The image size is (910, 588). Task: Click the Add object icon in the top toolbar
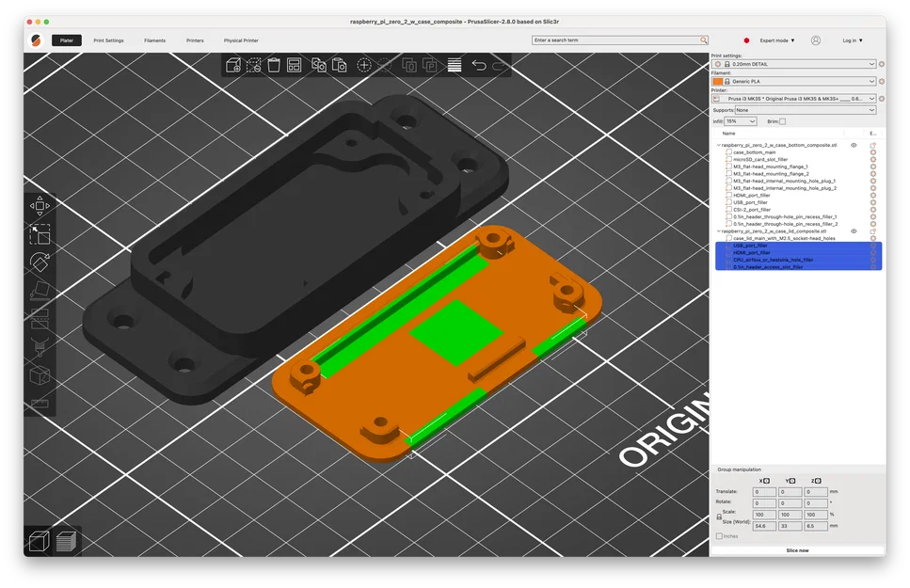(232, 64)
